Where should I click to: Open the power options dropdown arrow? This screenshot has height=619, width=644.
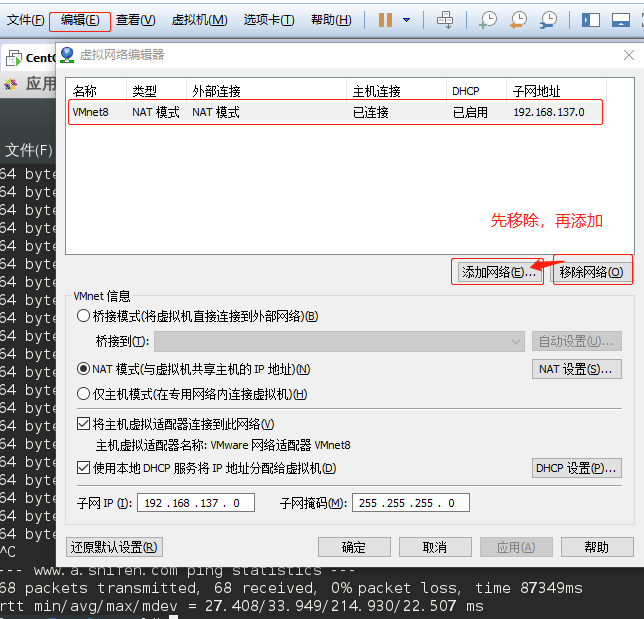click(x=406, y=20)
